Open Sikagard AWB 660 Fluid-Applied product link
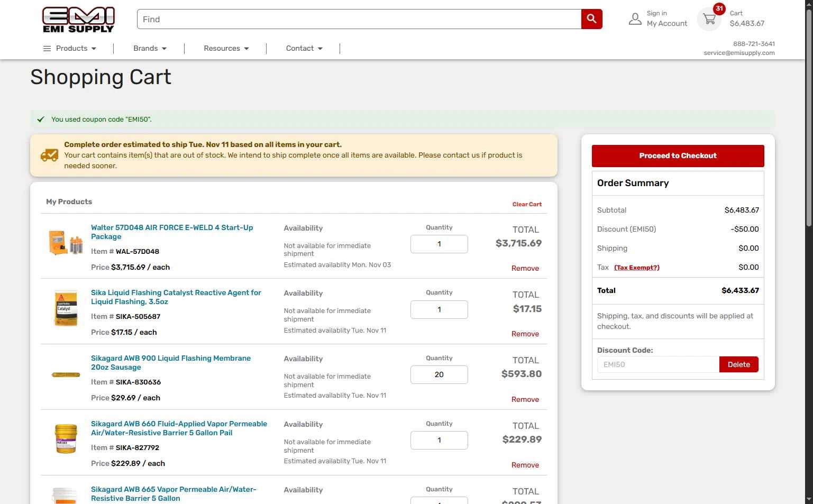The width and height of the screenshot is (813, 504). click(x=179, y=428)
